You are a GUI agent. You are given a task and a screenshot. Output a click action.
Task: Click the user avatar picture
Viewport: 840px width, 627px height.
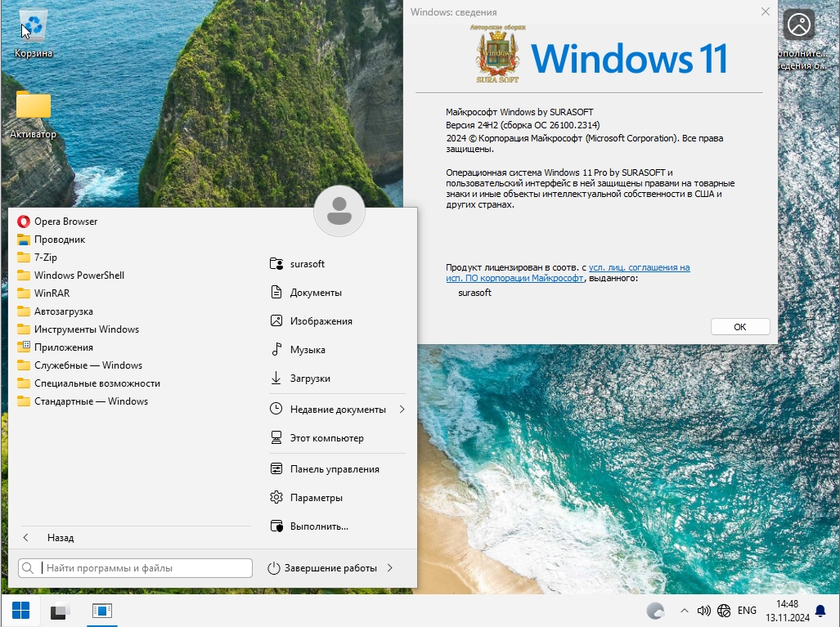pyautogui.click(x=339, y=212)
